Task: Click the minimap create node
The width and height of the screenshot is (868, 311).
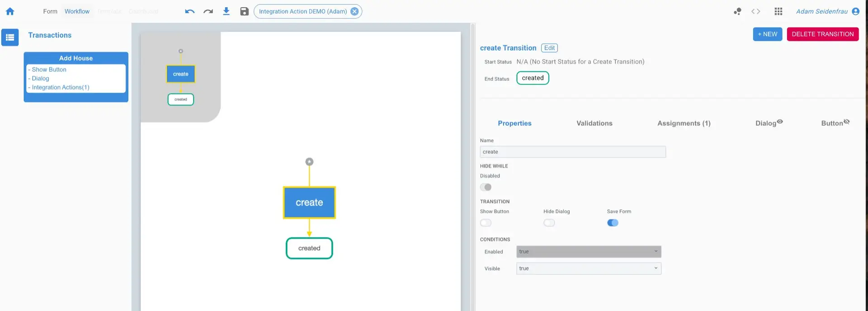Action: (x=181, y=74)
